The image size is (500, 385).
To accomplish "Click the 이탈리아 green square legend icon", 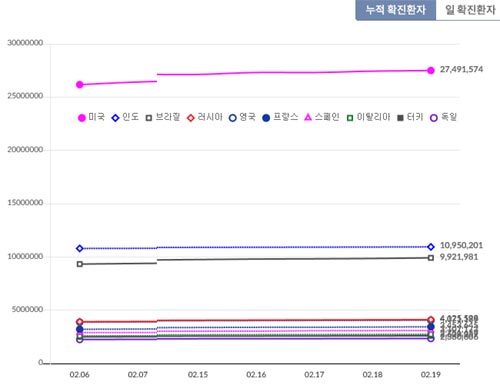I will point(350,118).
